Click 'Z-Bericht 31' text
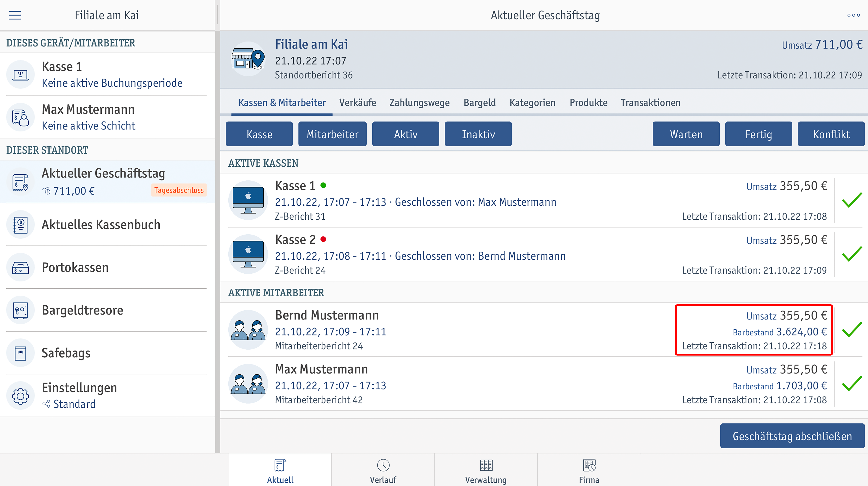 (x=300, y=216)
